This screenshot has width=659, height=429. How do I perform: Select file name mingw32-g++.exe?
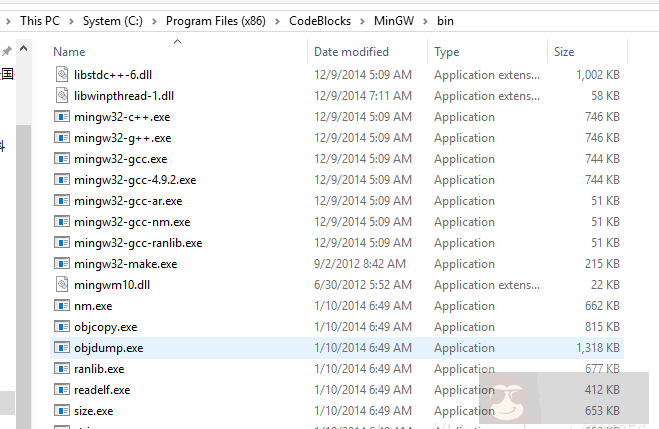(x=123, y=138)
